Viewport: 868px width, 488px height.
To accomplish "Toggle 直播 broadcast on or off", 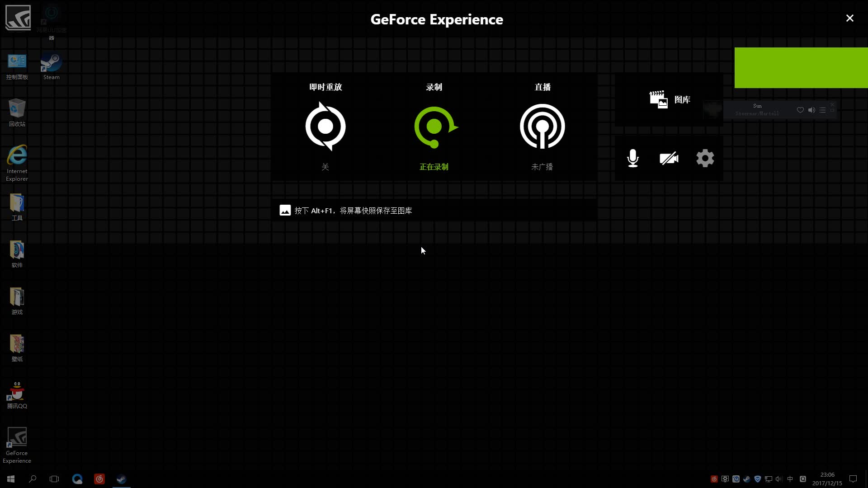I will [542, 127].
